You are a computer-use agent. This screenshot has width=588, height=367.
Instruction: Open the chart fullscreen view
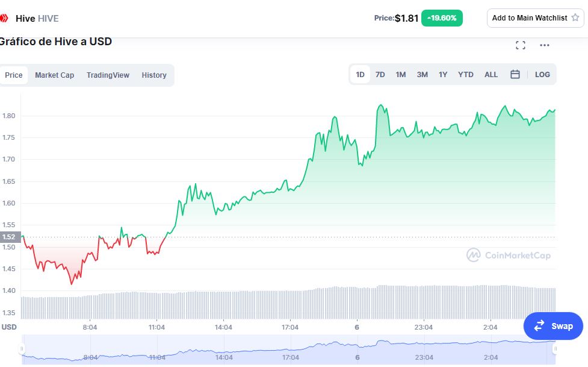520,45
